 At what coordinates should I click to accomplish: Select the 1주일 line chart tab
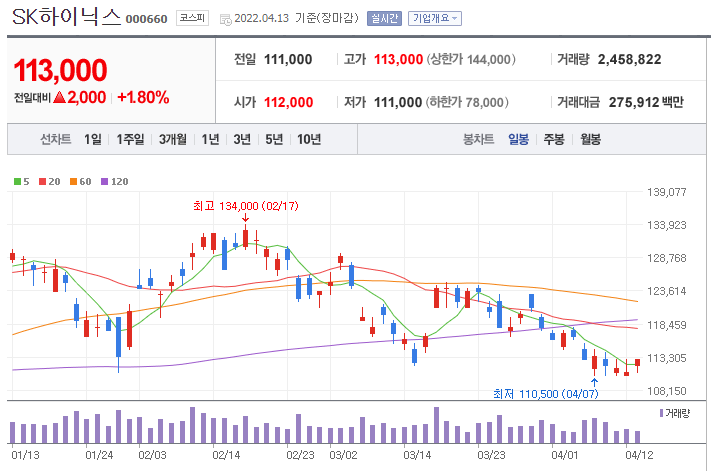130,139
